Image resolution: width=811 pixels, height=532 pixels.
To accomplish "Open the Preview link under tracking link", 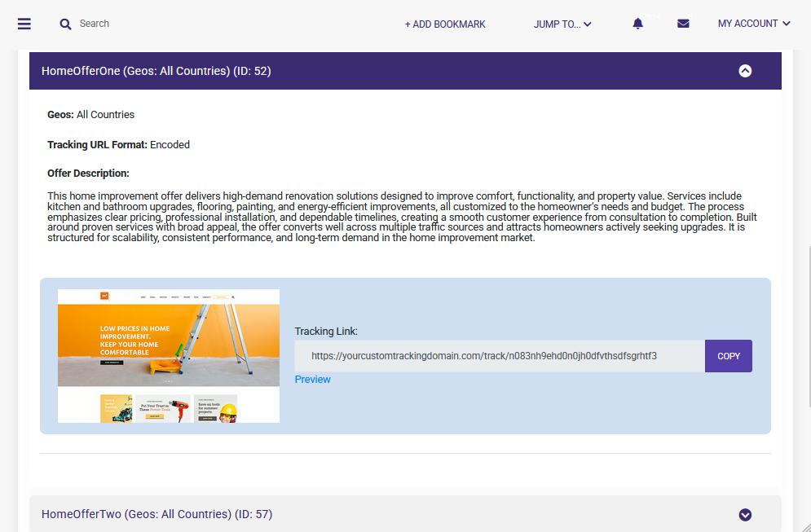I will click(x=313, y=380).
